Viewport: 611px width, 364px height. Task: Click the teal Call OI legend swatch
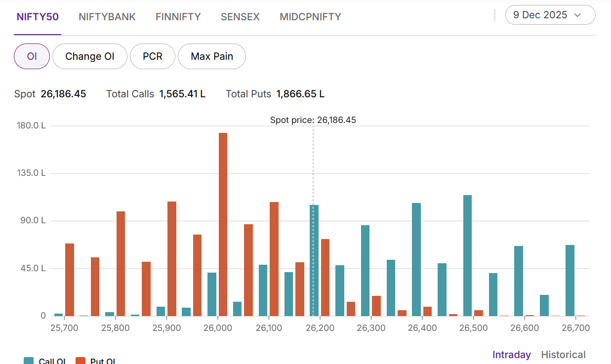[29, 361]
